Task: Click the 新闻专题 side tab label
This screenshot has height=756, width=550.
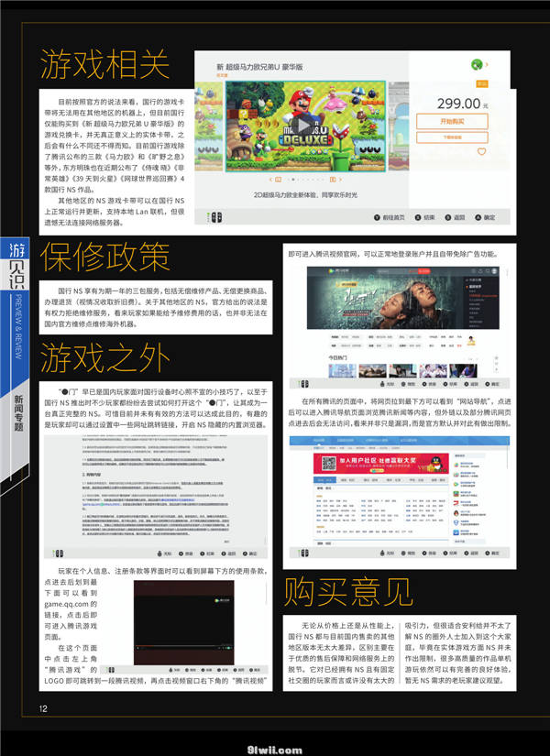Action: coord(18,412)
